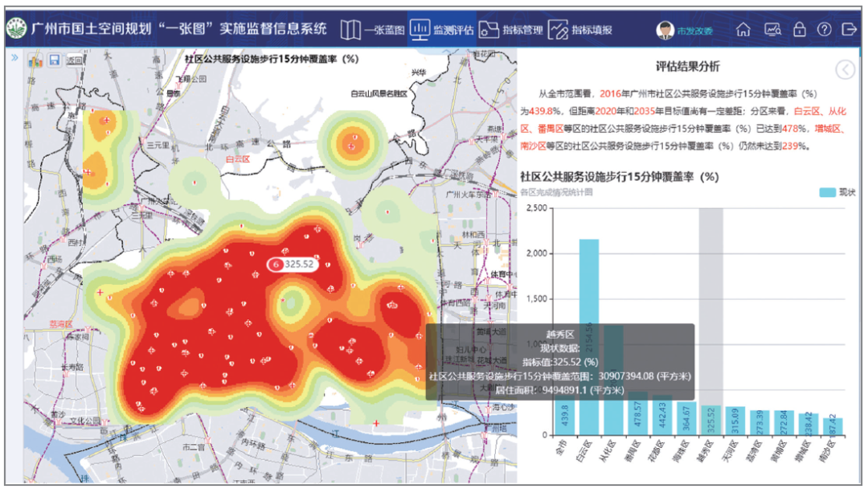Click the 天河区 bar showing 315.09
This screenshot has height=489, width=868.
(x=735, y=421)
